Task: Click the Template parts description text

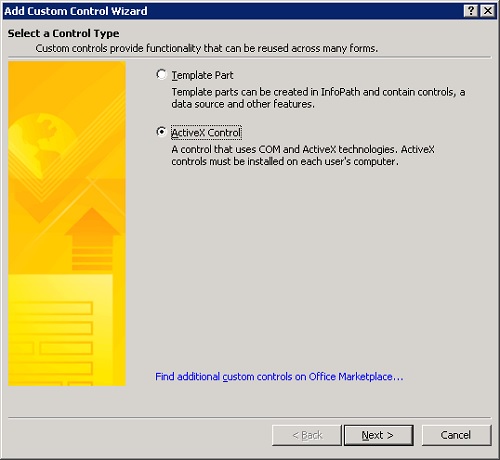Action: tap(318, 98)
